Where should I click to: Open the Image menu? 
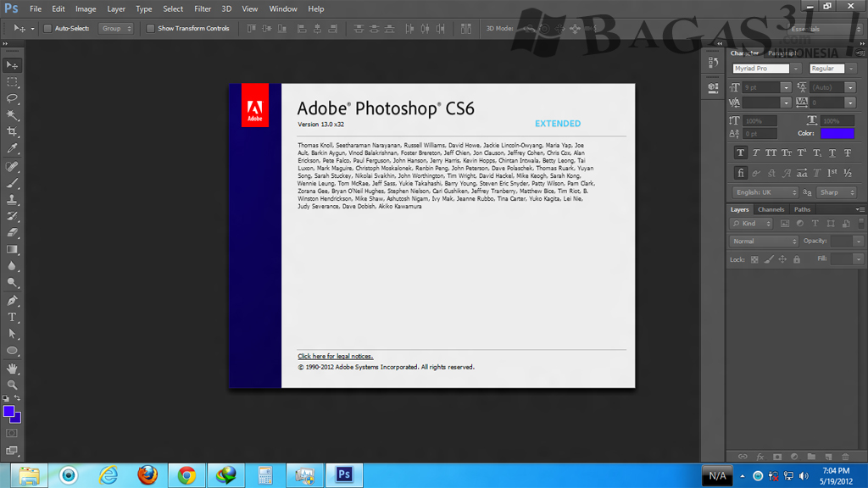pos(86,8)
